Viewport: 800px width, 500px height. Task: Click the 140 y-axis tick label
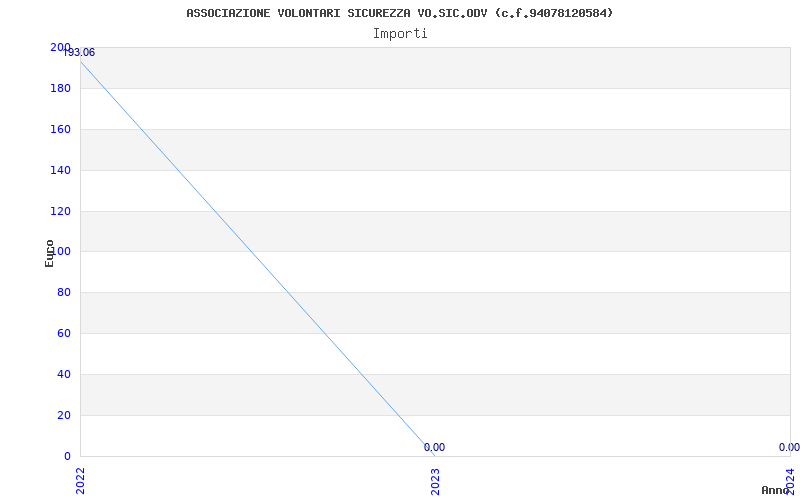(x=60, y=170)
